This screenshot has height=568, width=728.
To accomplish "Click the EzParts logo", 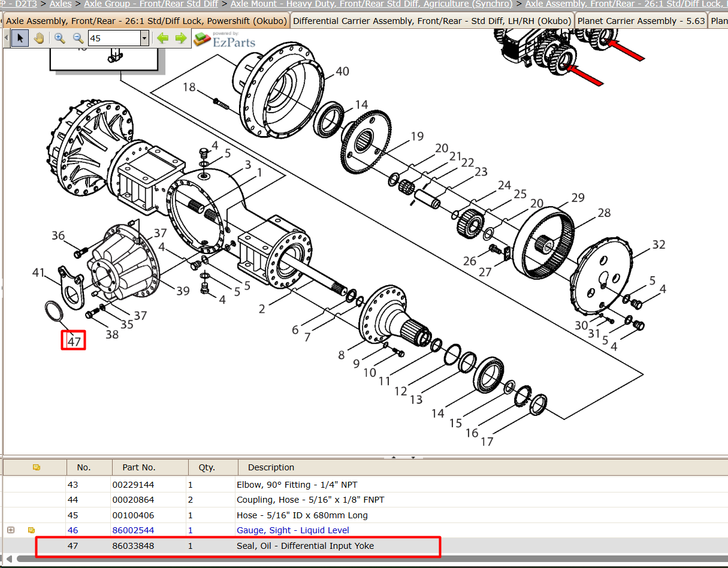I will (x=225, y=40).
